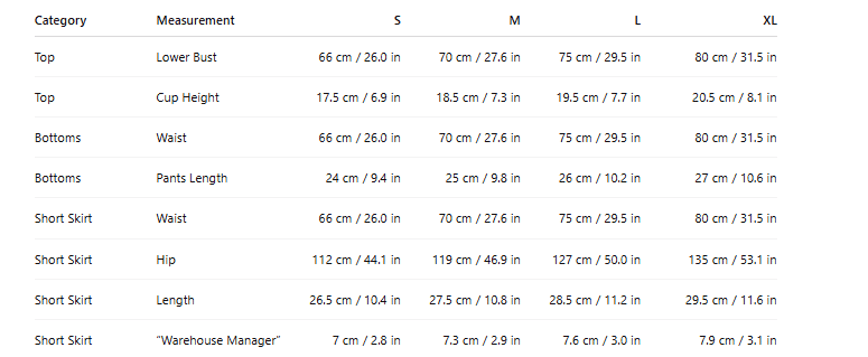Screen dimensions: 868x357
Task: Click the 7.9 cm / 3.1 in cell
Action: 738,341
